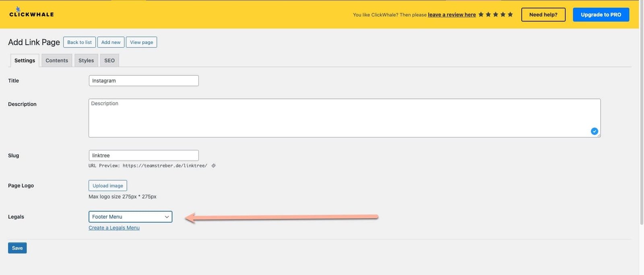Follow the leave a review here link
The width and height of the screenshot is (644, 275).
452,15
